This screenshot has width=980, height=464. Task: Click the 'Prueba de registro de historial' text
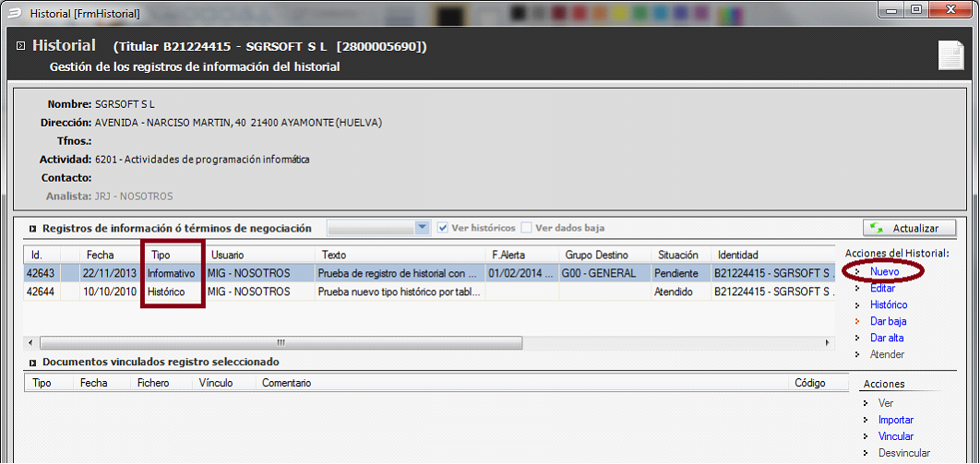tap(399, 273)
